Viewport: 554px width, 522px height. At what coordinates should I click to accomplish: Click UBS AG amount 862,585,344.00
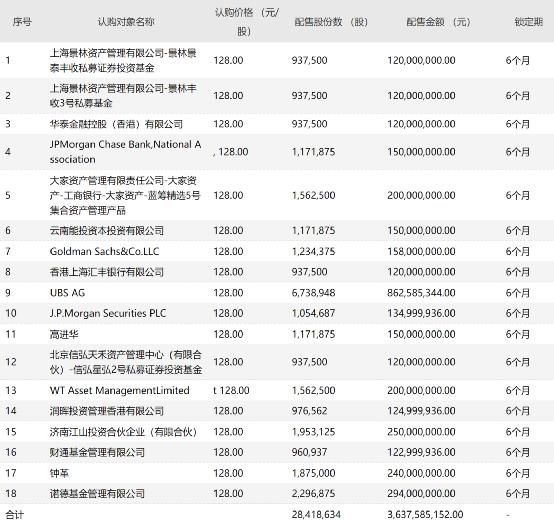coord(421,293)
